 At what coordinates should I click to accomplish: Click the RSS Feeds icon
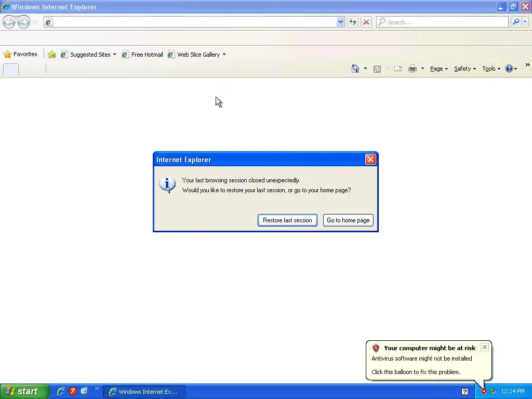pyautogui.click(x=377, y=69)
